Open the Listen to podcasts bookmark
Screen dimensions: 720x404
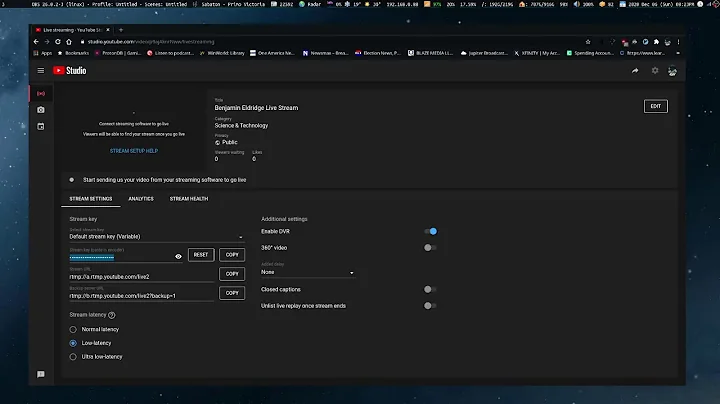[170, 53]
